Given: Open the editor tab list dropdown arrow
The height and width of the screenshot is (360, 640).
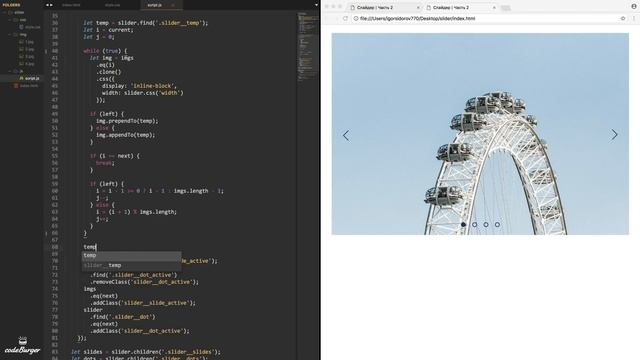Looking at the screenshot, I should click(x=316, y=5).
